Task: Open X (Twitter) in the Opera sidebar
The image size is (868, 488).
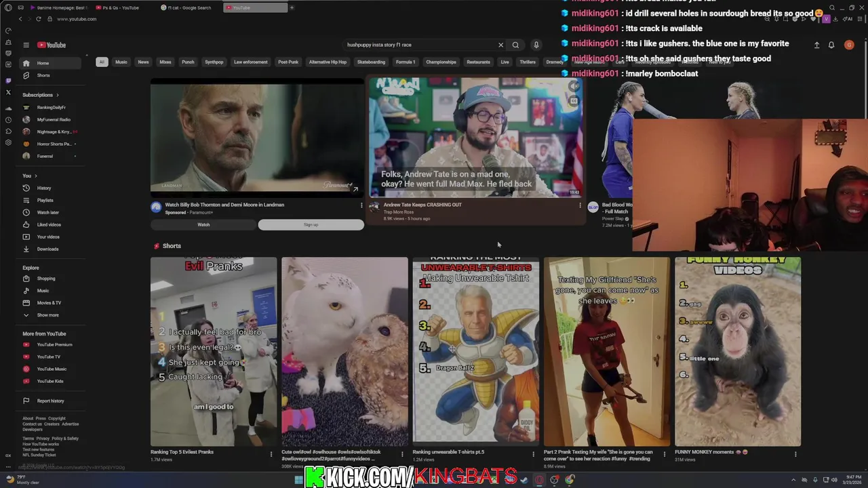Action: click(x=8, y=92)
